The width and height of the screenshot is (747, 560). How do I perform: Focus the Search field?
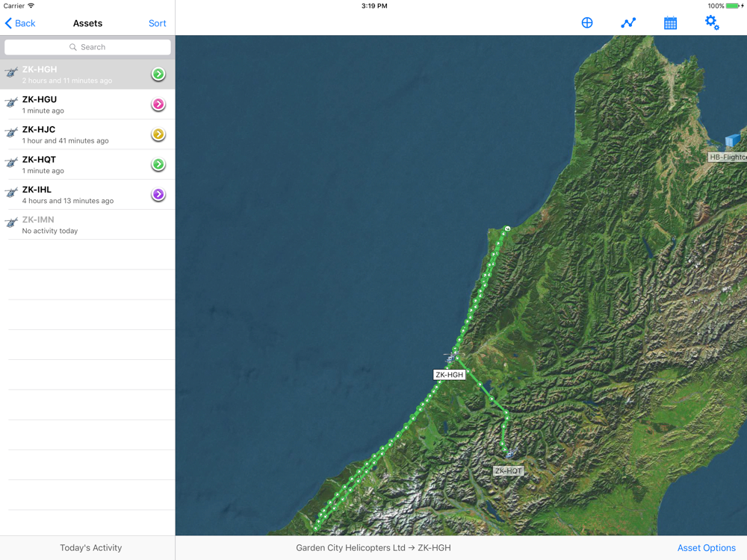[87, 47]
